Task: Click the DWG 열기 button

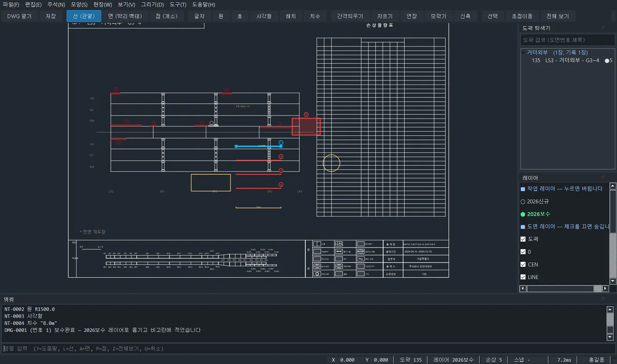Action: [19, 16]
